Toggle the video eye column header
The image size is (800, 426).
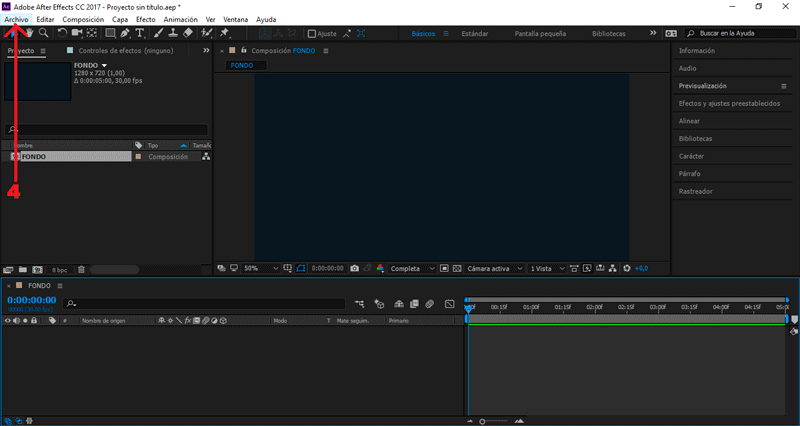pyautogui.click(x=7, y=321)
